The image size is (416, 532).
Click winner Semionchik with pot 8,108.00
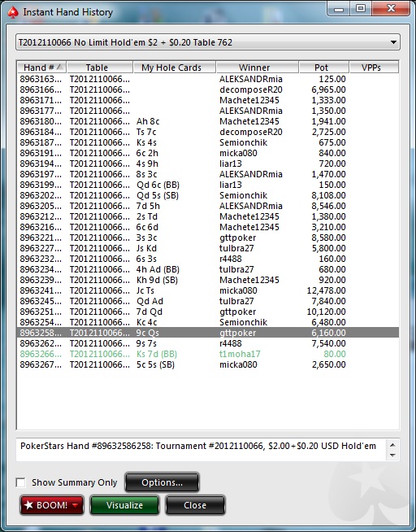pyautogui.click(x=243, y=195)
